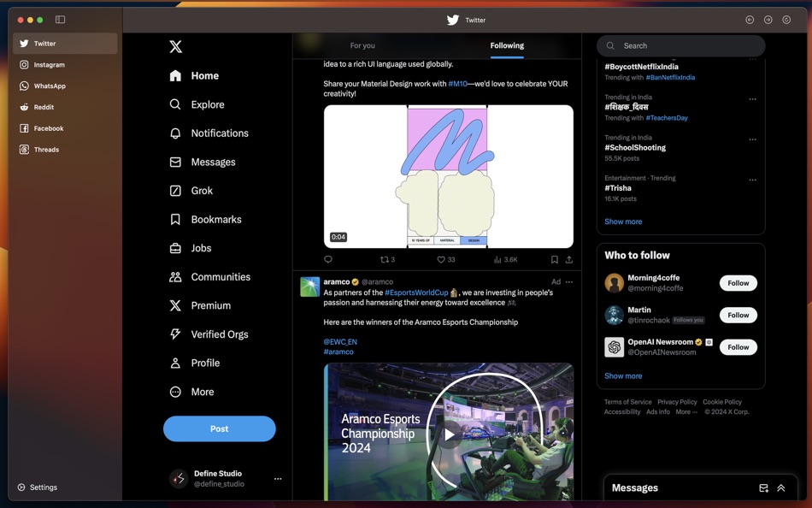
Task: Switch to Facebook in the app sidebar
Action: (65, 128)
